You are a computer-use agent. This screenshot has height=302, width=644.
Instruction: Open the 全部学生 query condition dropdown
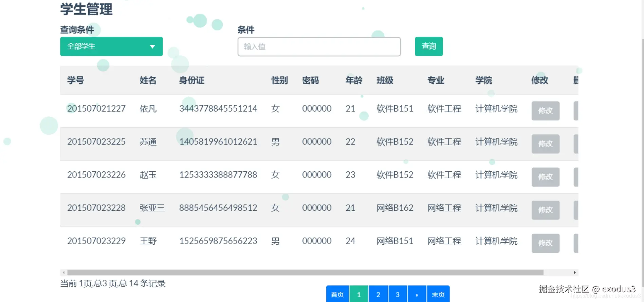coord(111,46)
